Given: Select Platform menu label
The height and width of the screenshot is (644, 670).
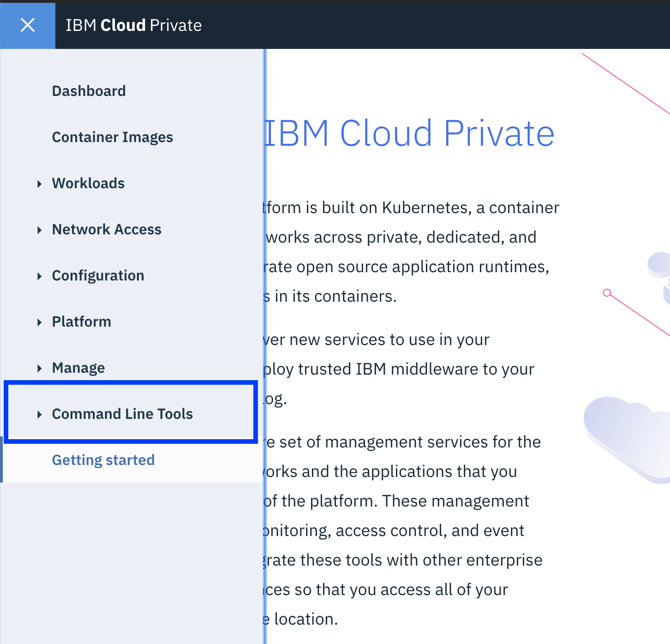Looking at the screenshot, I should click(x=81, y=322).
